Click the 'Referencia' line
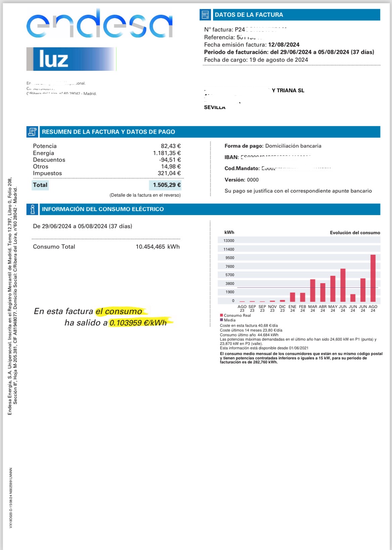This screenshot has height=550, width=392. click(233, 37)
